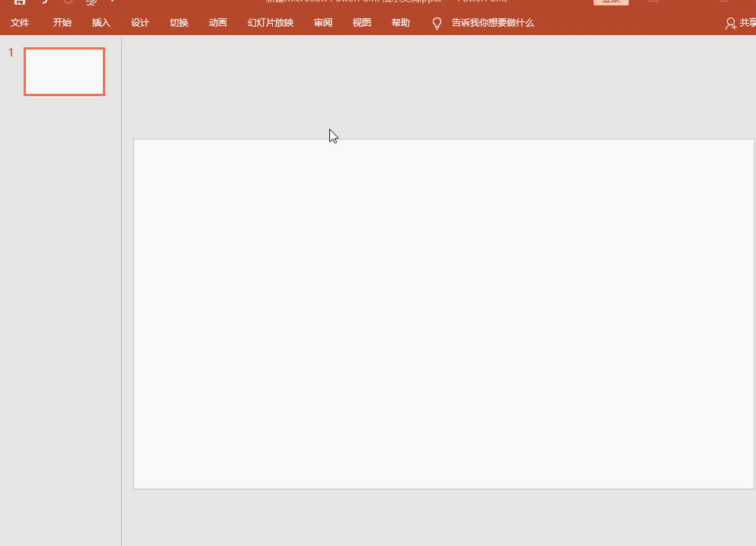Open the 审阅 (Review) tab
Viewport: 756px width, 546px height.
click(323, 23)
